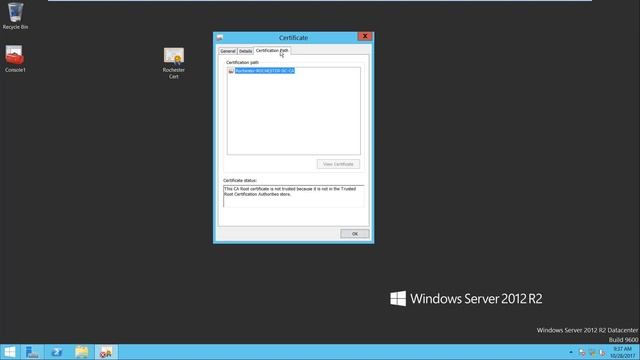Click the volume speaker tray icon

pos(602,352)
